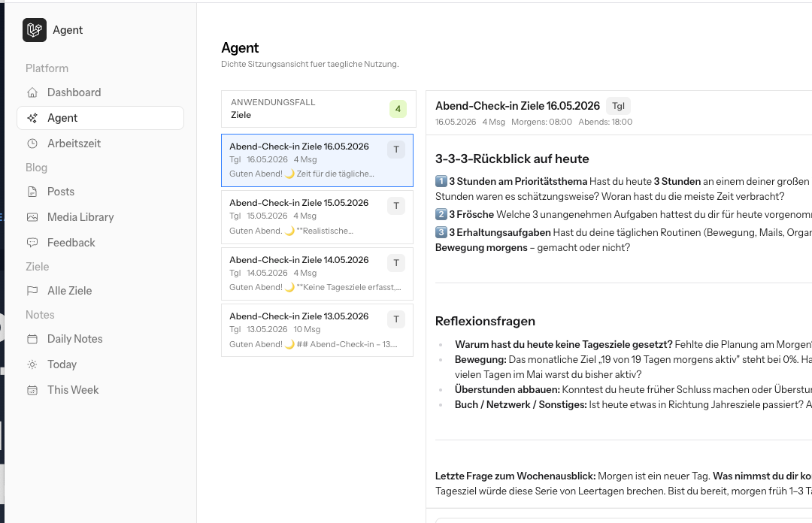This screenshot has width=812, height=523.
Task: Click '3 Frösche' bold text
Action: [x=471, y=214]
